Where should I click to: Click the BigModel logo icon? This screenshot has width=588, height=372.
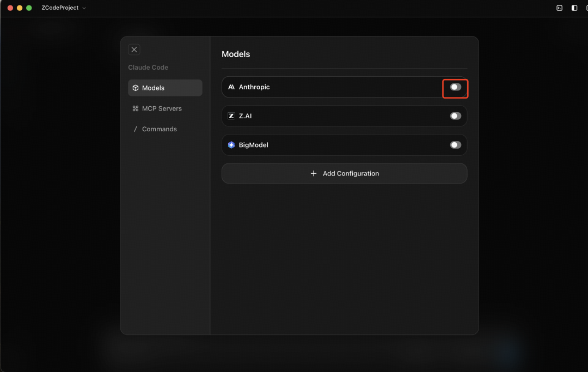click(231, 145)
